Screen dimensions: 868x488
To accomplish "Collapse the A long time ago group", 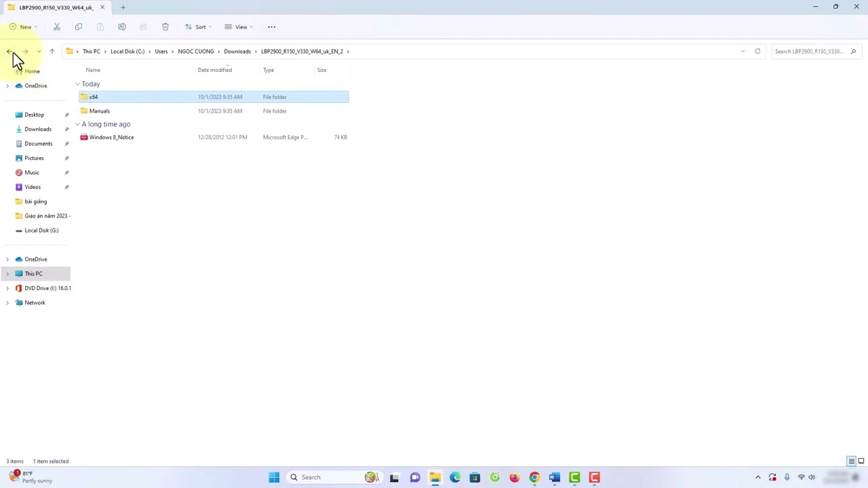I will coord(77,124).
